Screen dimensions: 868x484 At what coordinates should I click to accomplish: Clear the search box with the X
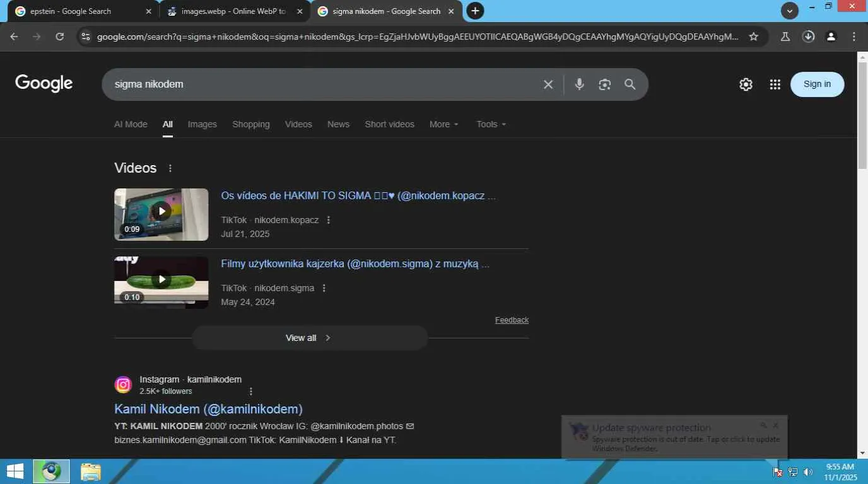(548, 84)
